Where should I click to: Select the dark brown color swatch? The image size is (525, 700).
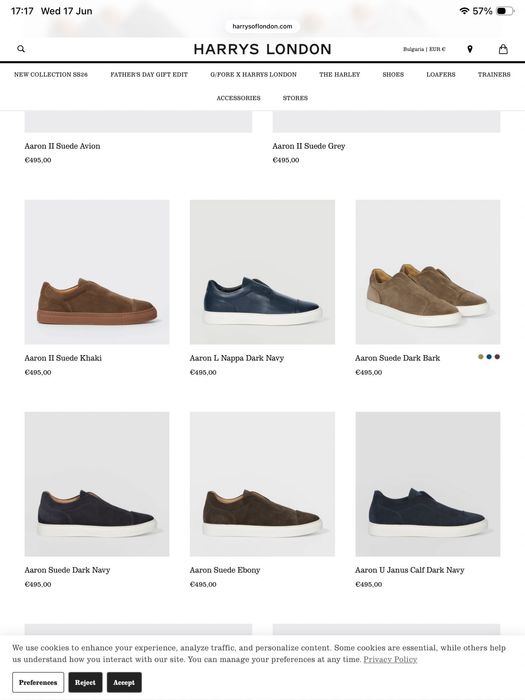[x=497, y=357]
